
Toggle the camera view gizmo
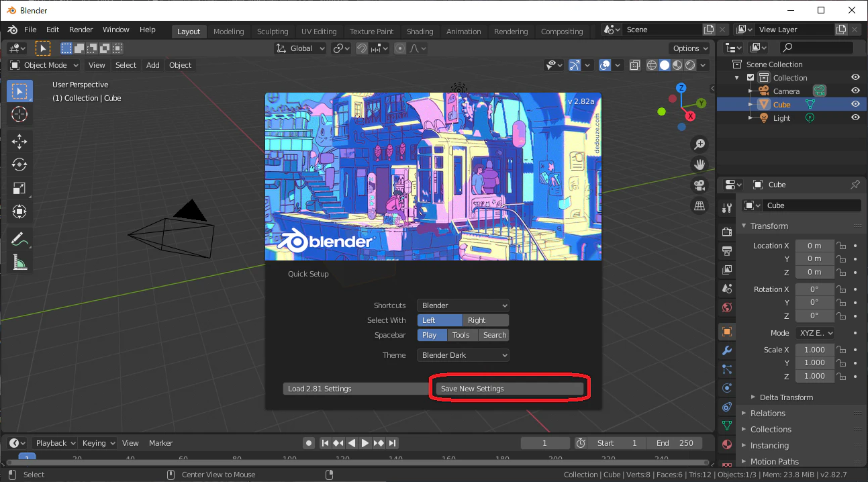pyautogui.click(x=700, y=185)
